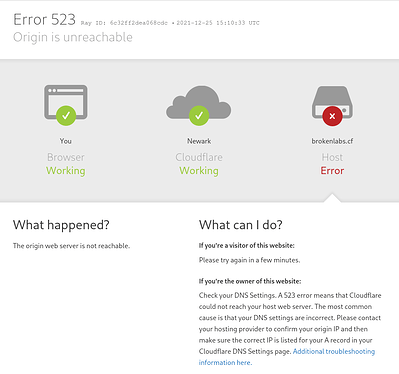Click the Error 523 heading
Viewport: 399px width, 374px height.
tap(44, 19)
